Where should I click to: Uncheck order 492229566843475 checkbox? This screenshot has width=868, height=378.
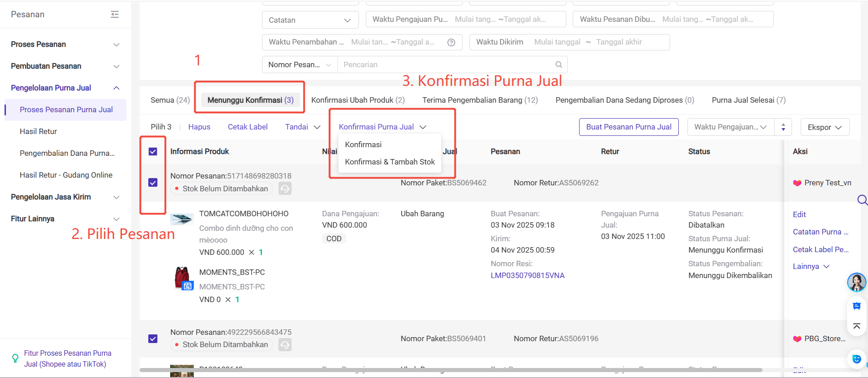point(153,339)
